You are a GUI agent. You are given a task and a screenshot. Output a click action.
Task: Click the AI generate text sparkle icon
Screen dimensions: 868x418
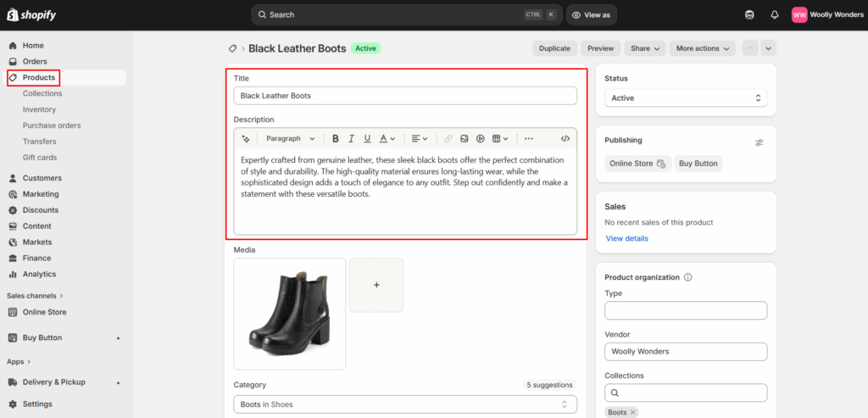tap(246, 138)
